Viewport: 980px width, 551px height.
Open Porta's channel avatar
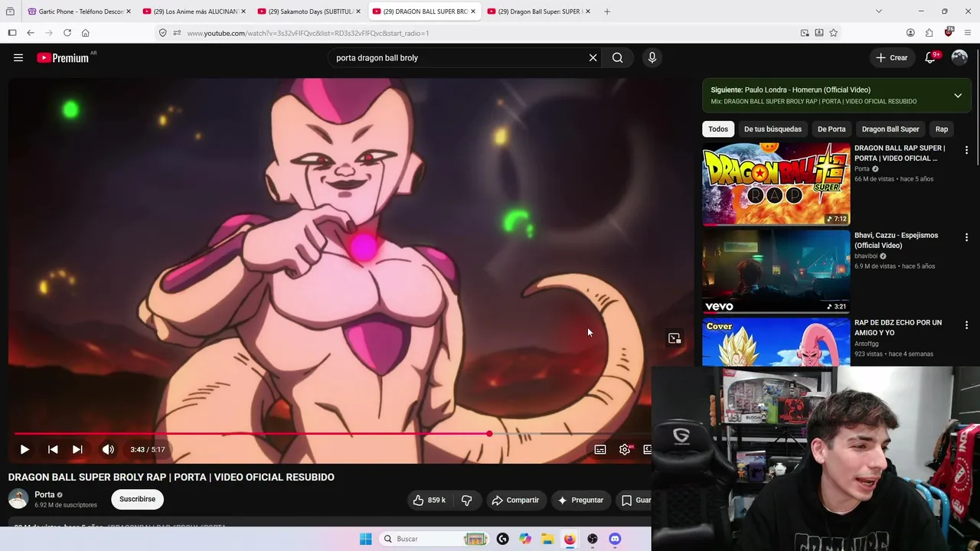tap(18, 499)
